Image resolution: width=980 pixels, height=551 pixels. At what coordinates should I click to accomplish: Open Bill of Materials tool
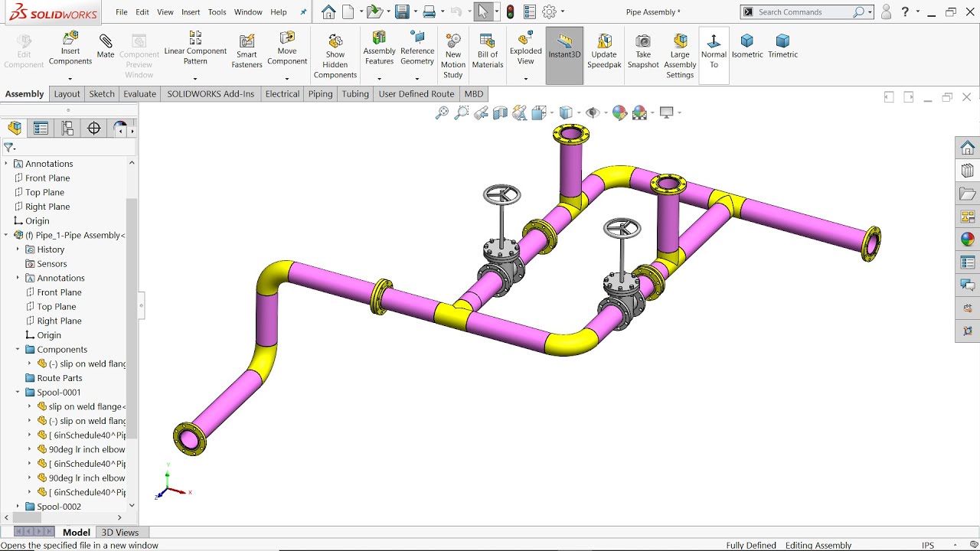click(x=488, y=51)
